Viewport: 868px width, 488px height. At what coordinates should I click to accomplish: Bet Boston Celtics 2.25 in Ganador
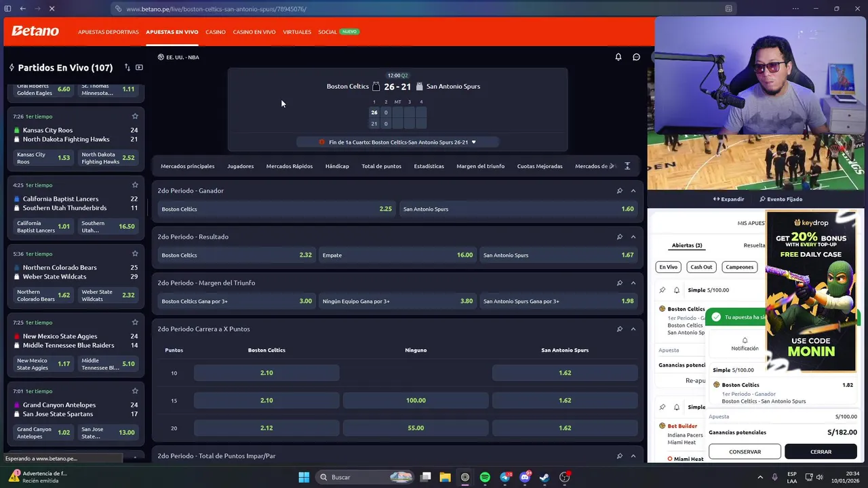pyautogui.click(x=277, y=209)
